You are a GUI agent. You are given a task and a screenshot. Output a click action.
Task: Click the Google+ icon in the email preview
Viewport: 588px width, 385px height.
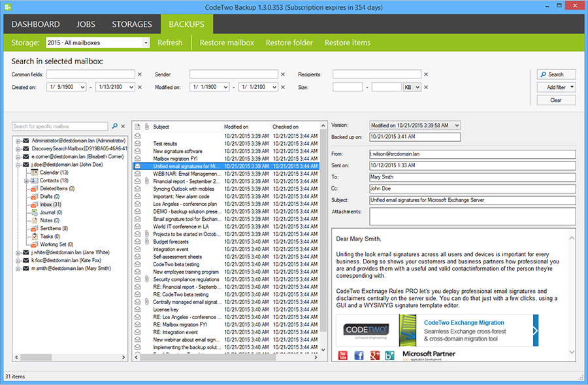(374, 356)
